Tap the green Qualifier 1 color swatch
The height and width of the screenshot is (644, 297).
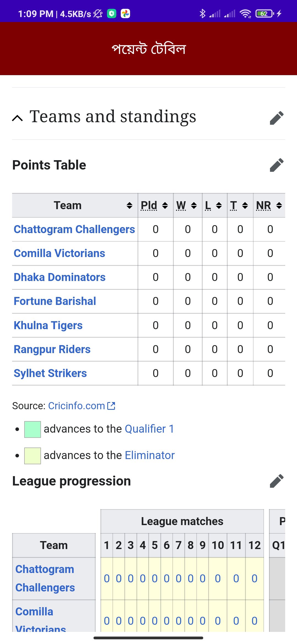click(x=32, y=429)
